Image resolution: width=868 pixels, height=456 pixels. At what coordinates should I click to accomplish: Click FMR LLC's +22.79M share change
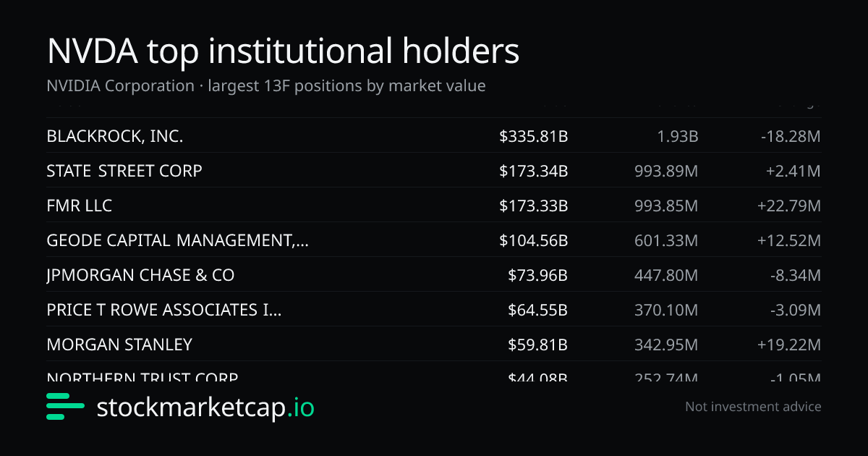tap(789, 206)
